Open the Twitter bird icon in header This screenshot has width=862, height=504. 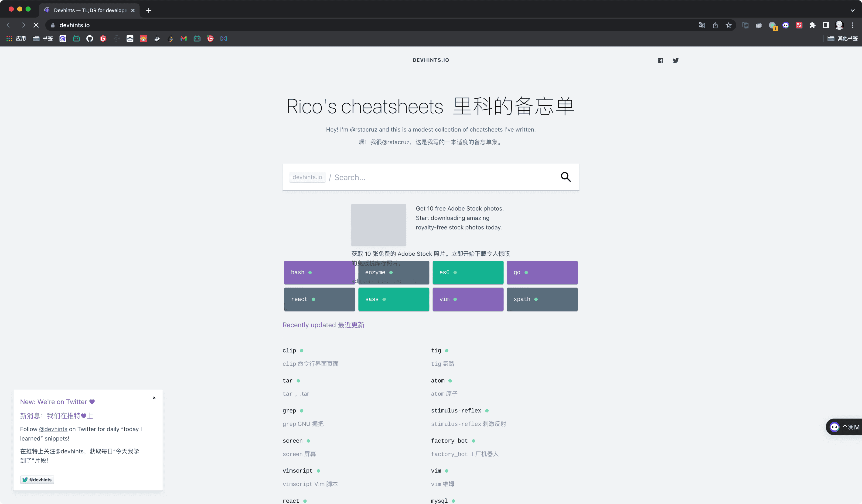(x=676, y=61)
